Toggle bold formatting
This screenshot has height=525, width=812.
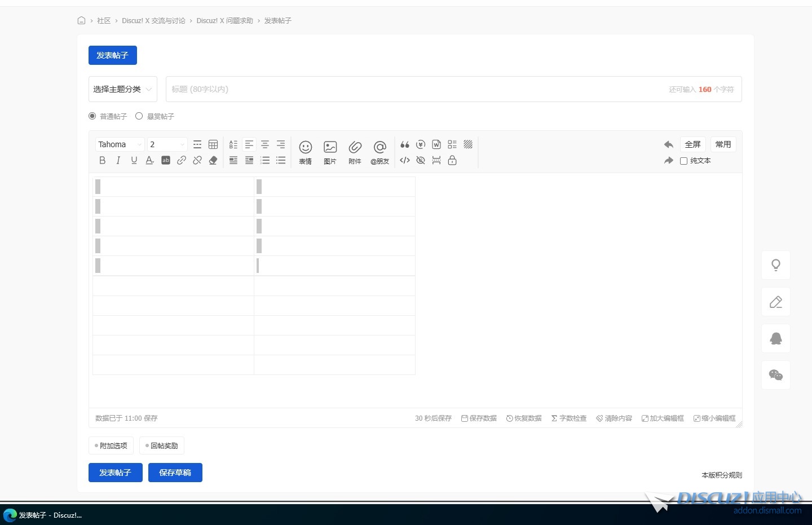pos(102,160)
